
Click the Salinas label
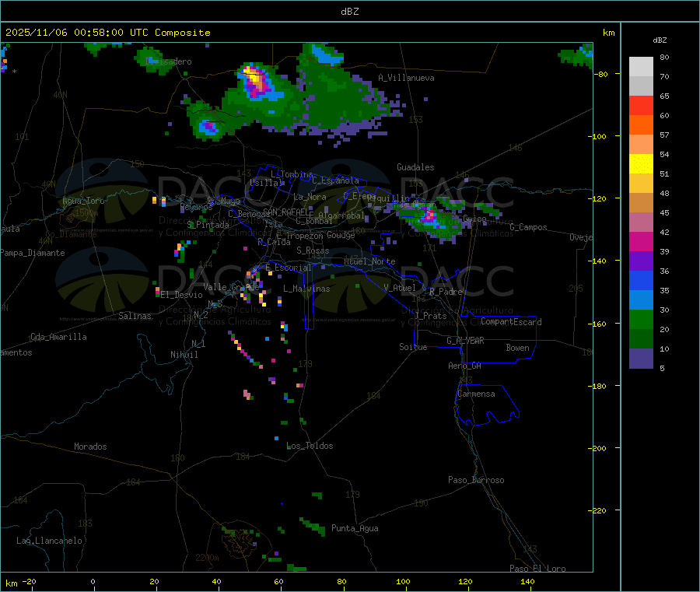[x=135, y=316]
